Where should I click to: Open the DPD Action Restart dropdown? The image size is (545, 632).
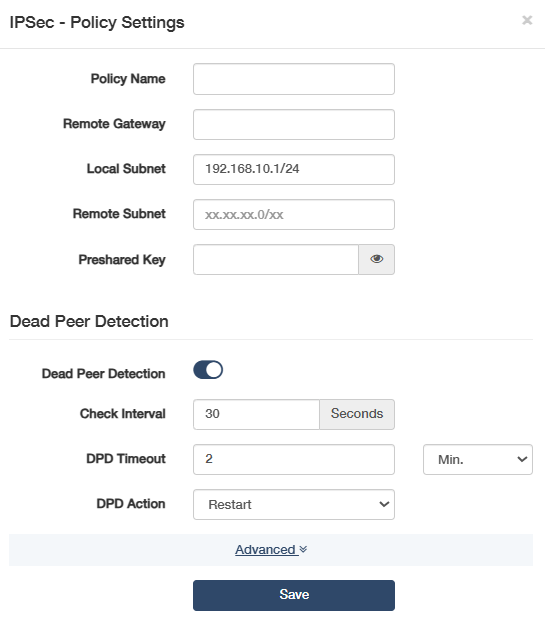click(294, 504)
